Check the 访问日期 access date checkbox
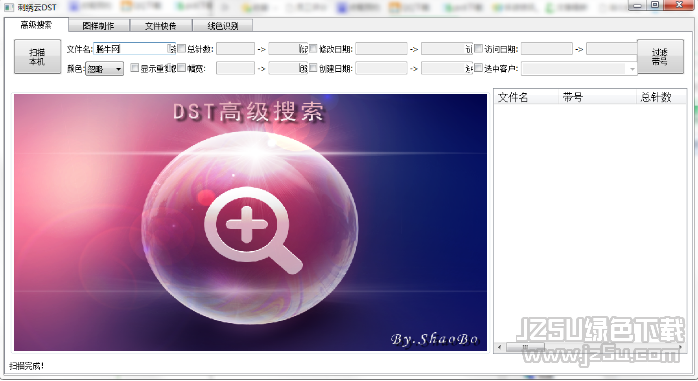Screen dimensions: 698x381 [x=479, y=49]
